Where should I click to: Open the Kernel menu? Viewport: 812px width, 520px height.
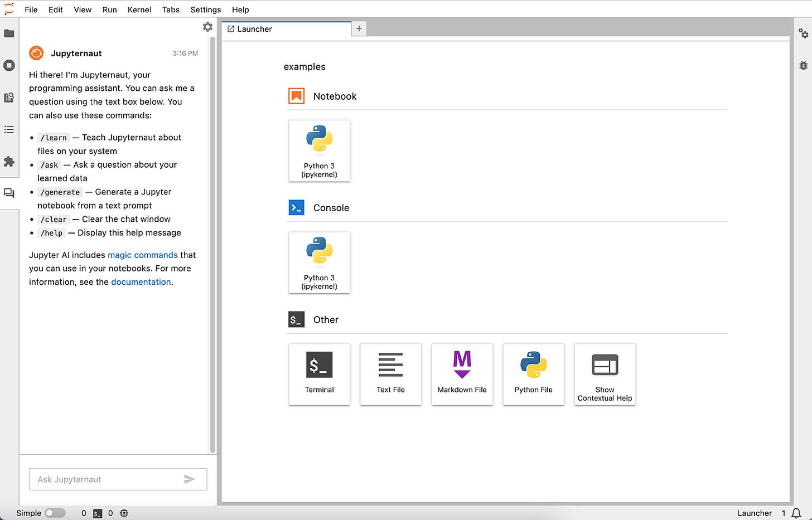click(x=139, y=9)
